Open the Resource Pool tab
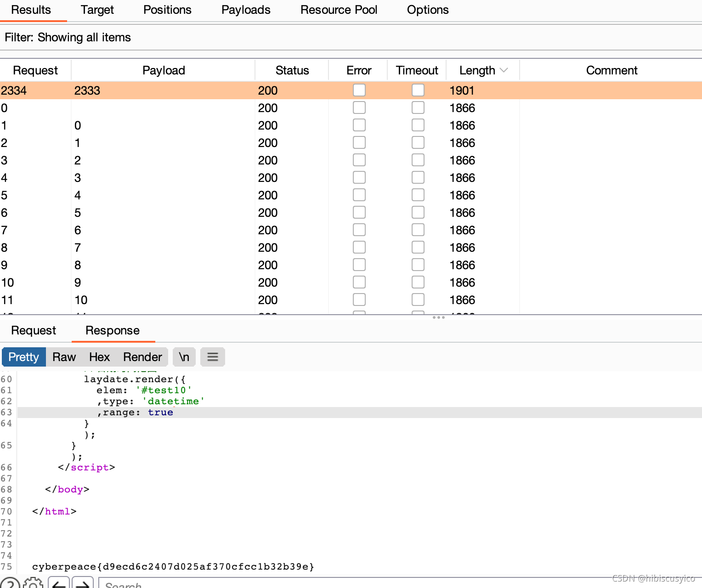 coord(339,10)
